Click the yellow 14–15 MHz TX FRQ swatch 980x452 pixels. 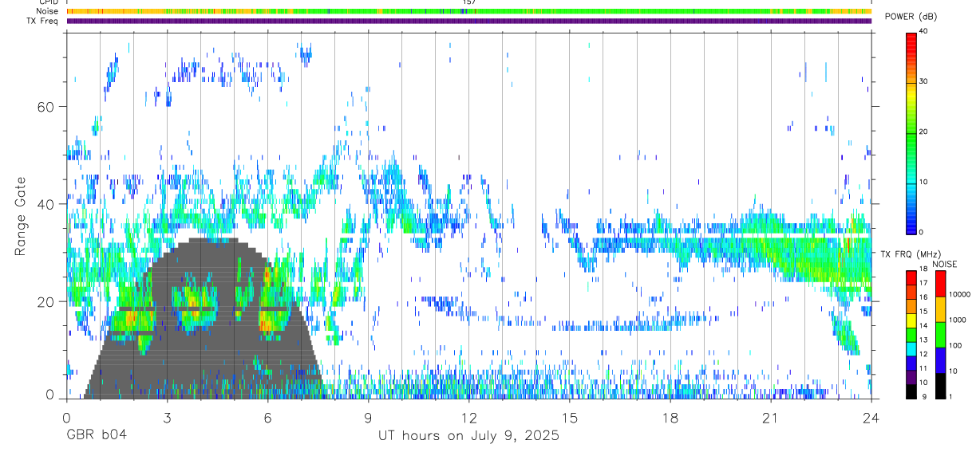pyautogui.click(x=911, y=320)
